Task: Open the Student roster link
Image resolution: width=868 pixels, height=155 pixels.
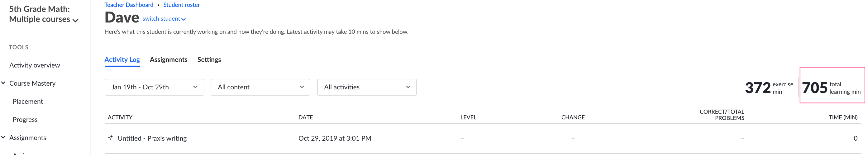Action: click(x=182, y=5)
